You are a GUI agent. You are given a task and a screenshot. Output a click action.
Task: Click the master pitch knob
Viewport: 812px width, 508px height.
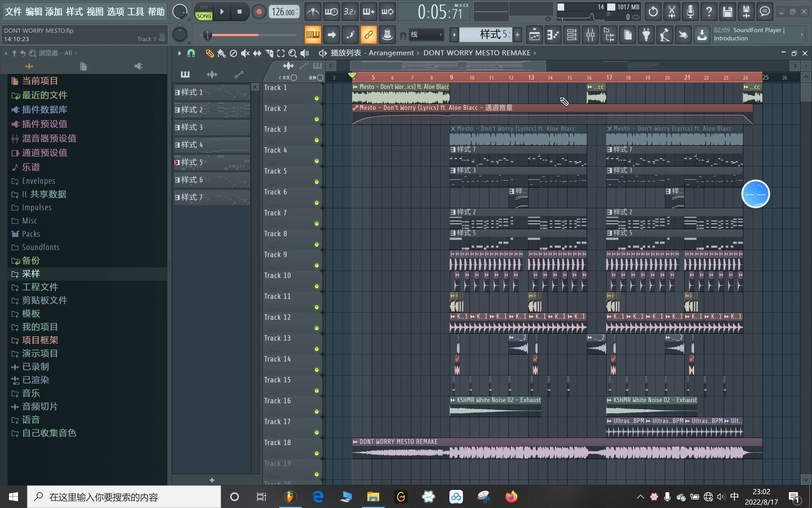pyautogui.click(x=180, y=35)
